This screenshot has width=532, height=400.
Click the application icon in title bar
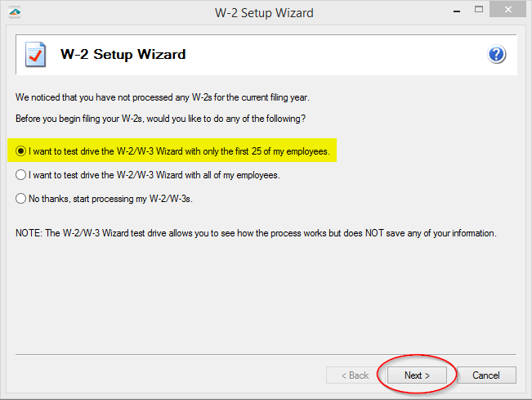(x=15, y=12)
